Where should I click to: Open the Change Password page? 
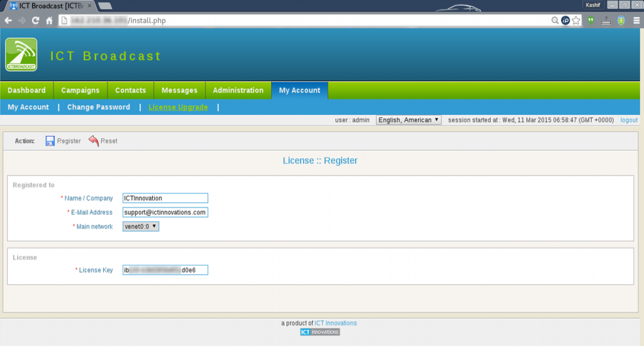click(x=99, y=107)
